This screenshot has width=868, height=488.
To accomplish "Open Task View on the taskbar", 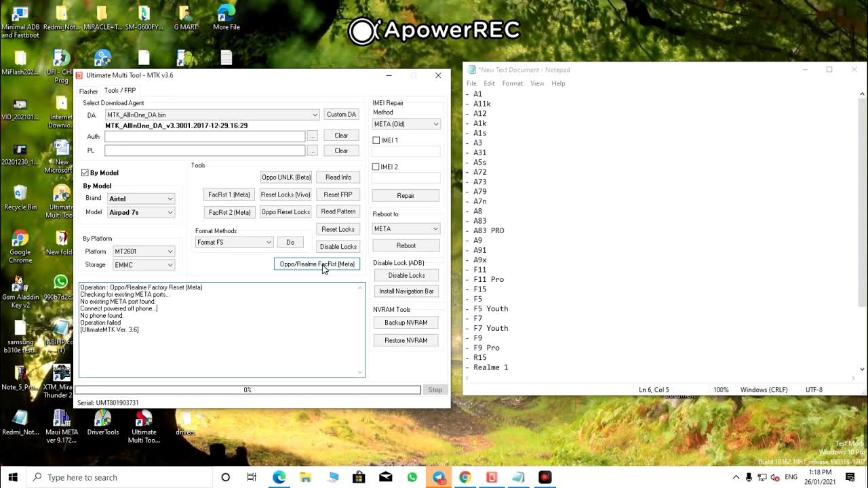I will pyautogui.click(x=252, y=477).
